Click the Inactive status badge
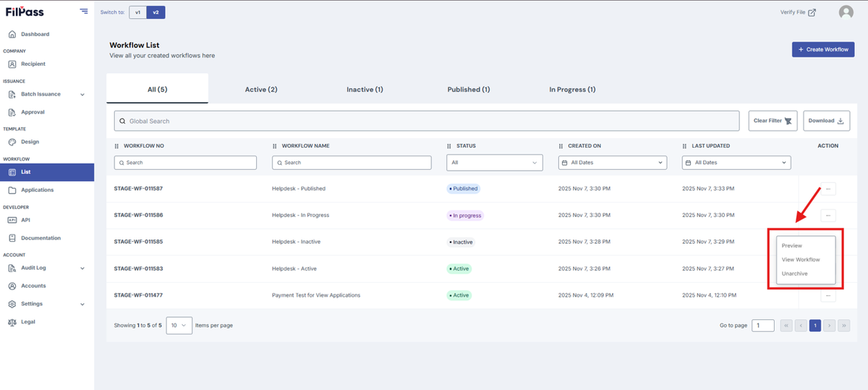 [461, 242]
